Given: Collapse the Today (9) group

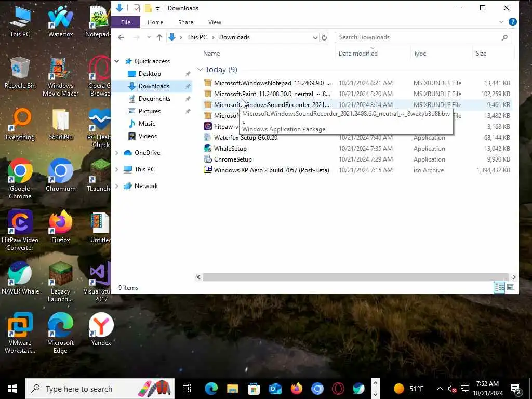Looking at the screenshot, I should coord(200,70).
